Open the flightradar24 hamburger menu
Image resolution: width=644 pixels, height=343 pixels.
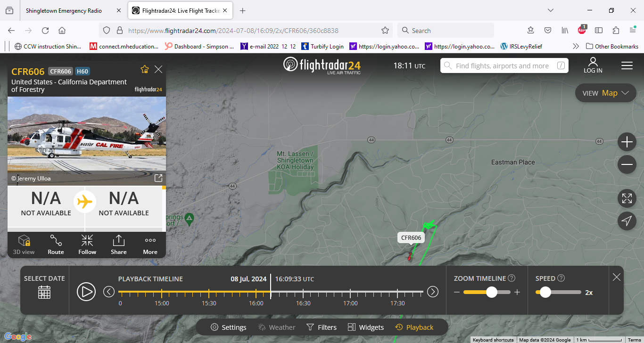(x=627, y=65)
